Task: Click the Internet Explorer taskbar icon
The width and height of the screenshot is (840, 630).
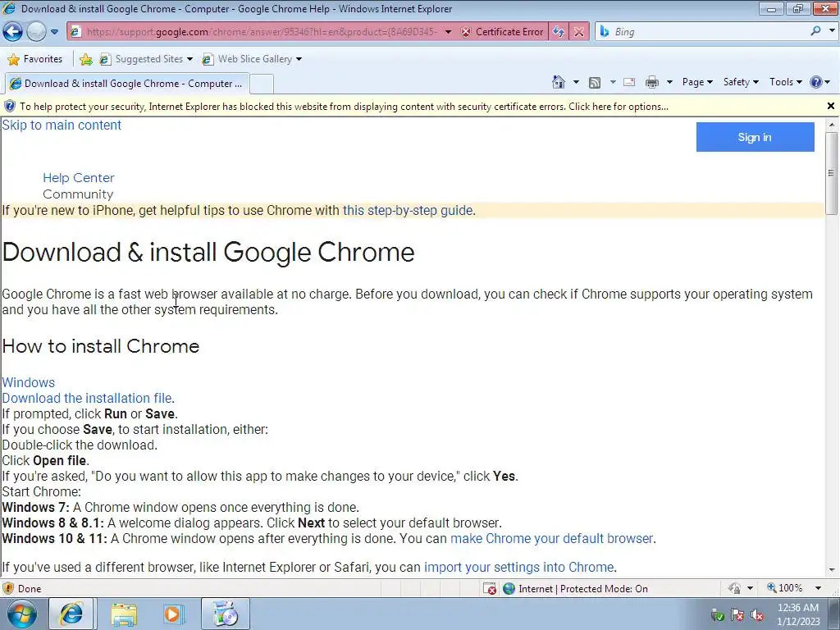Action: tap(71, 614)
